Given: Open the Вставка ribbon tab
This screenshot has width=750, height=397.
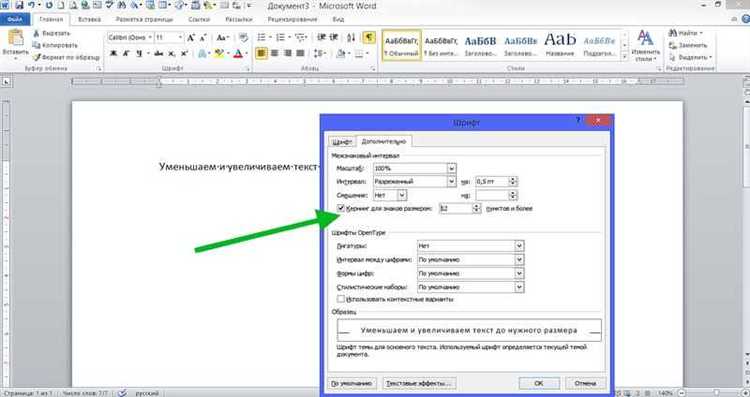Looking at the screenshot, I should (89, 20).
